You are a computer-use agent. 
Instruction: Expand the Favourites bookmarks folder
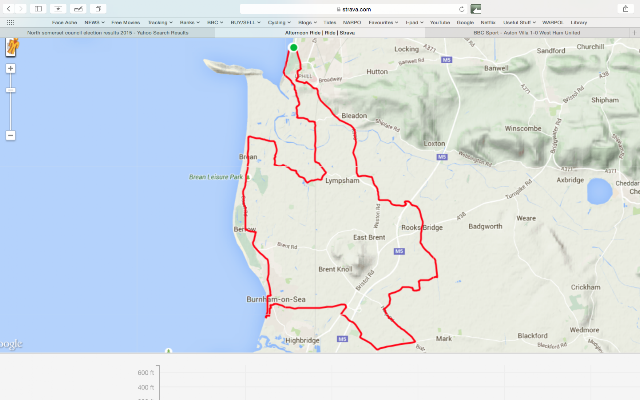(383, 22)
